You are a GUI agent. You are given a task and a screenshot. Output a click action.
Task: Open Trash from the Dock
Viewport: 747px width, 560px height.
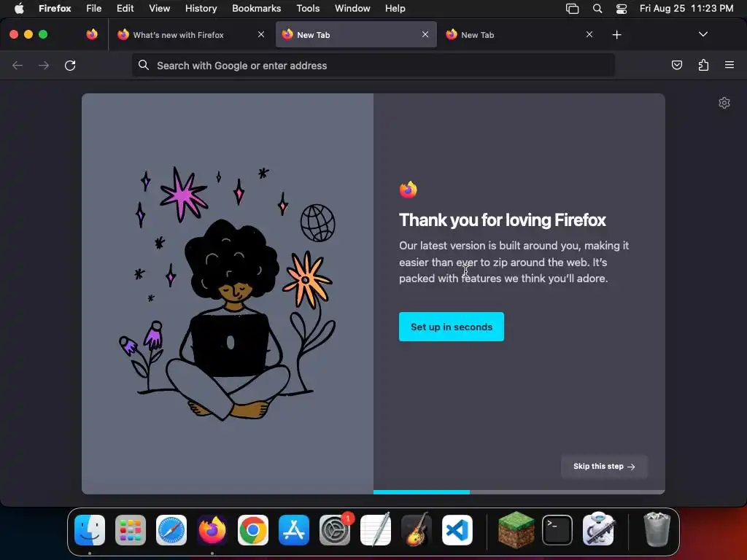[x=657, y=530]
